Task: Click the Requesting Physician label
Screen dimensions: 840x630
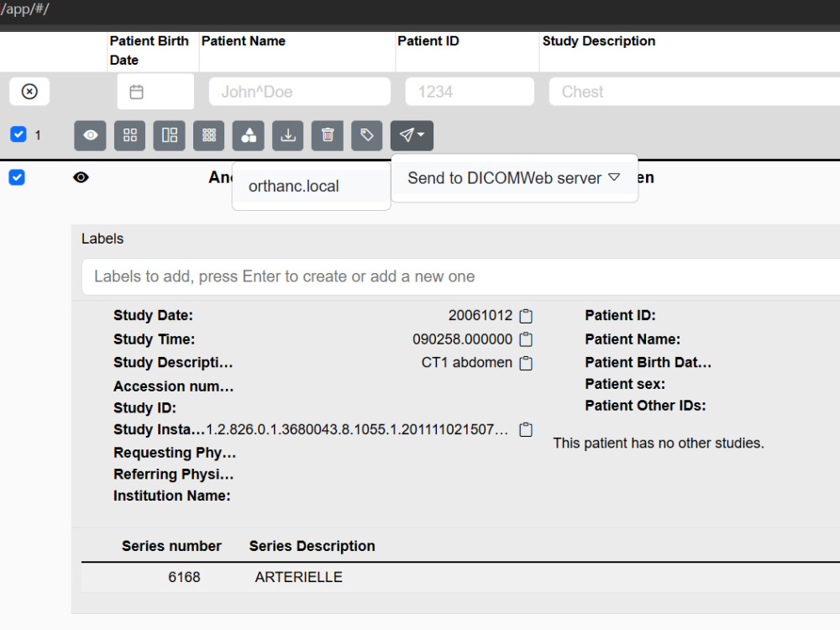Action: pos(175,454)
